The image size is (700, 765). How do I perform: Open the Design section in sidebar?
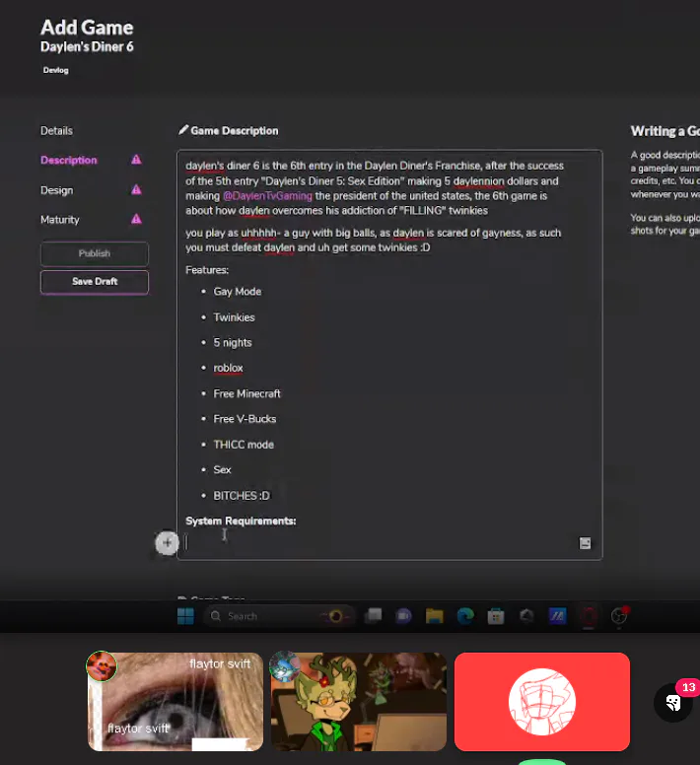[x=56, y=190]
